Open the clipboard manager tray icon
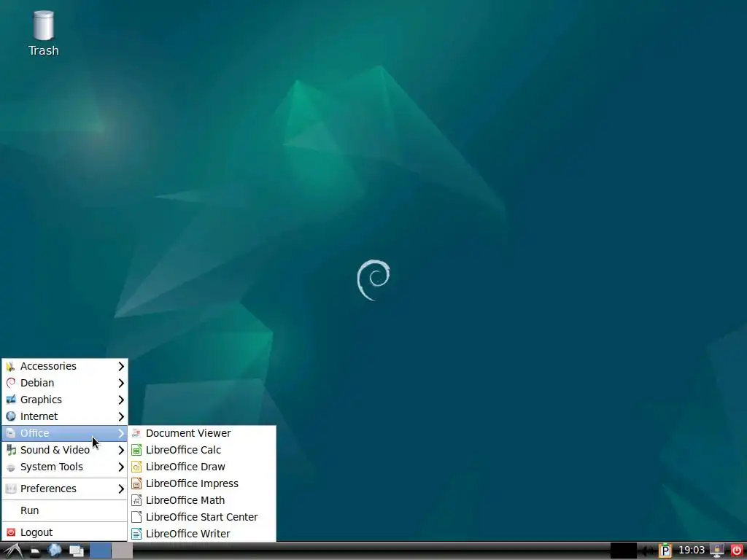This screenshot has width=747, height=560. click(x=665, y=551)
